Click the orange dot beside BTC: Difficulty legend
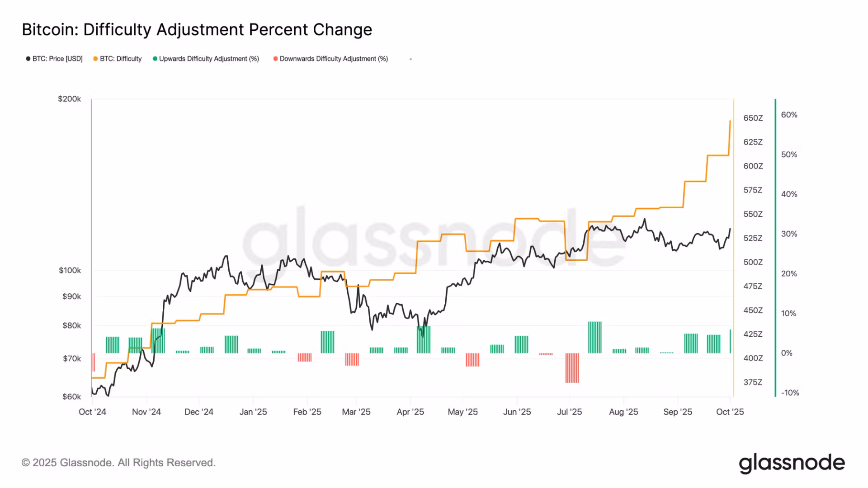Screen dimensions: 868x488 pyautogui.click(x=95, y=59)
